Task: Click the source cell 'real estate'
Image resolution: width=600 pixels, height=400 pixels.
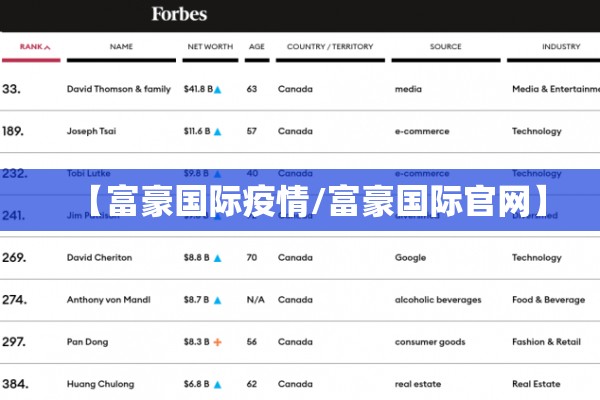Action: 418,384
